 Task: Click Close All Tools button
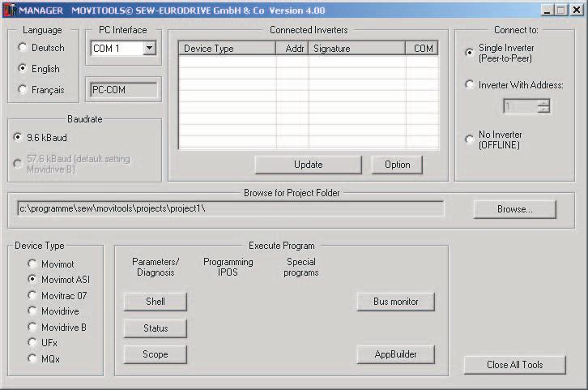point(515,365)
